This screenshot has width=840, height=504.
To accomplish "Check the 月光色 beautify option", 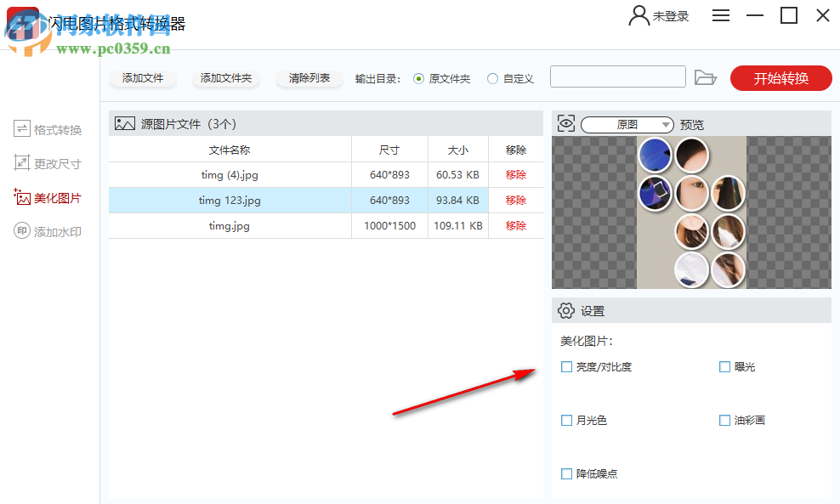I will tap(566, 420).
